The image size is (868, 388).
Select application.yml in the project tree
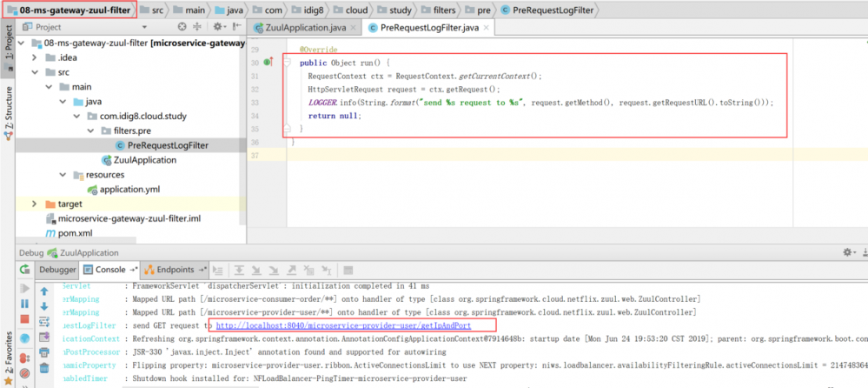(129, 189)
